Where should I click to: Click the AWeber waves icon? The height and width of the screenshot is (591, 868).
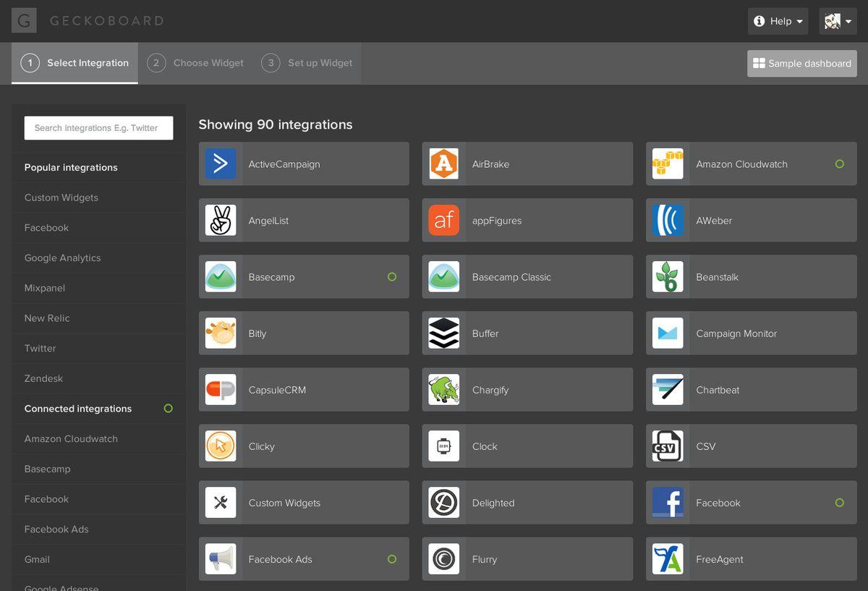coord(668,221)
